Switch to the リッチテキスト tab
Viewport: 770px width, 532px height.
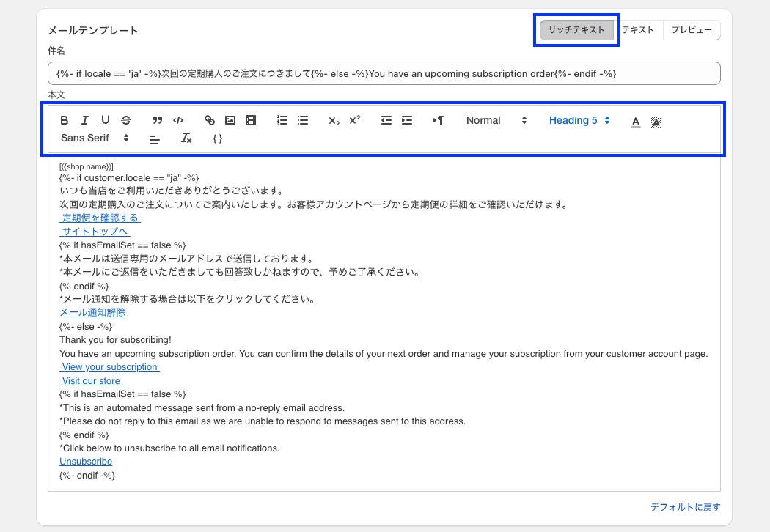pyautogui.click(x=576, y=30)
